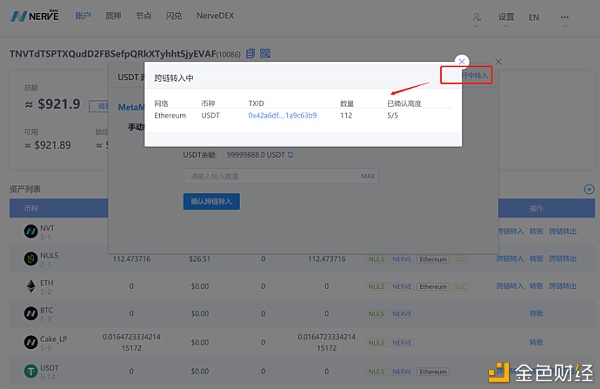Open the 节点 tab
Screen dimensions: 600x389
(143, 16)
